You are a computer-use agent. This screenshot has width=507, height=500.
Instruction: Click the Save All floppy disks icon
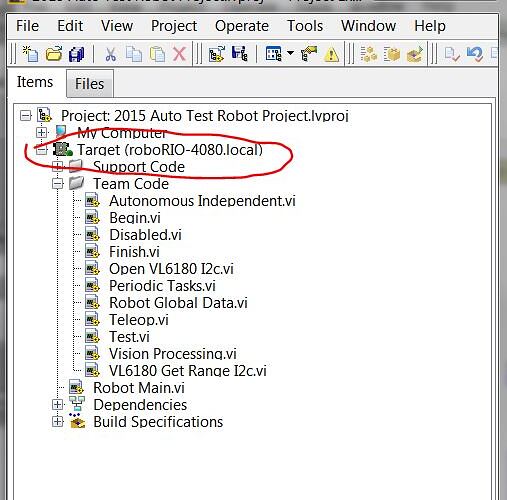pyautogui.click(x=76, y=54)
